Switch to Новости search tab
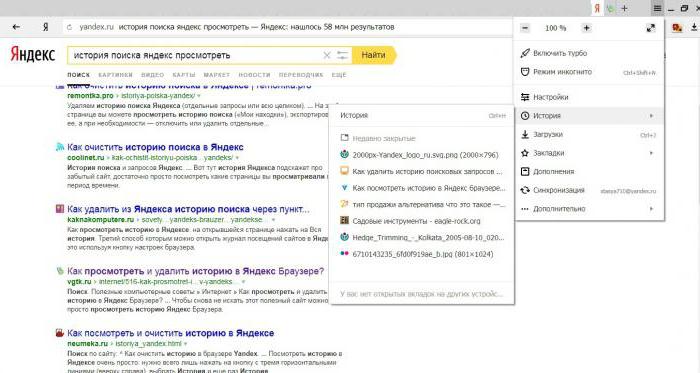This screenshot has height=373, width=700. pos(254,75)
